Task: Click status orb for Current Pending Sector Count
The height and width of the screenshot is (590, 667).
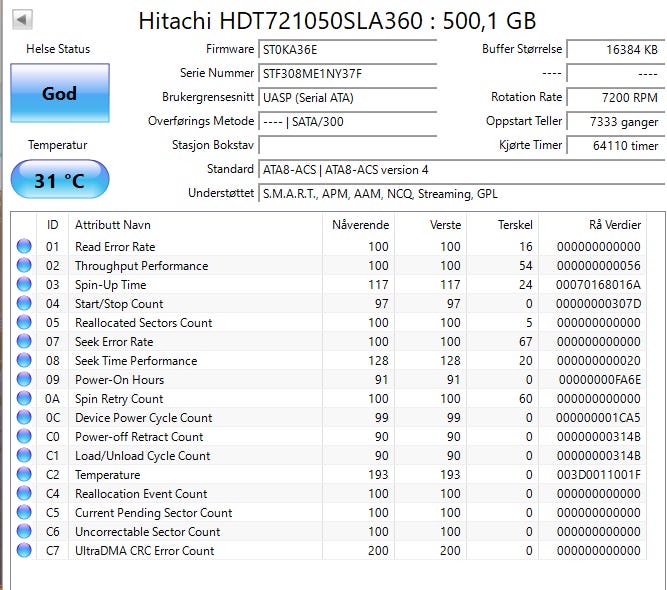Action: tap(24, 512)
